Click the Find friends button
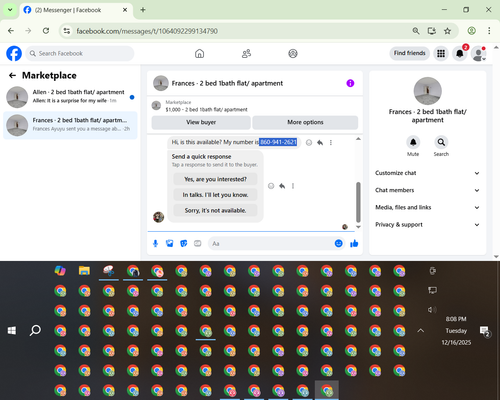Screen dimensions: 500x400 click(409, 53)
